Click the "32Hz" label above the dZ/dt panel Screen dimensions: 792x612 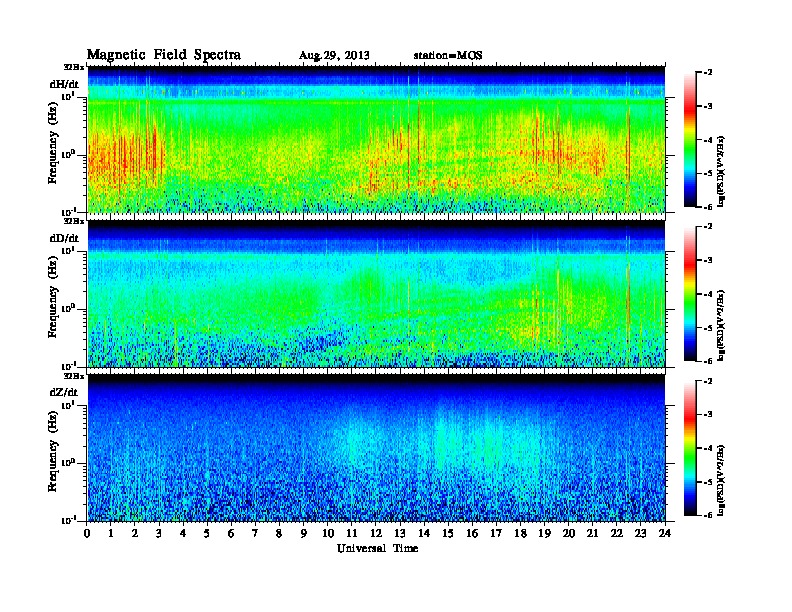(74, 375)
